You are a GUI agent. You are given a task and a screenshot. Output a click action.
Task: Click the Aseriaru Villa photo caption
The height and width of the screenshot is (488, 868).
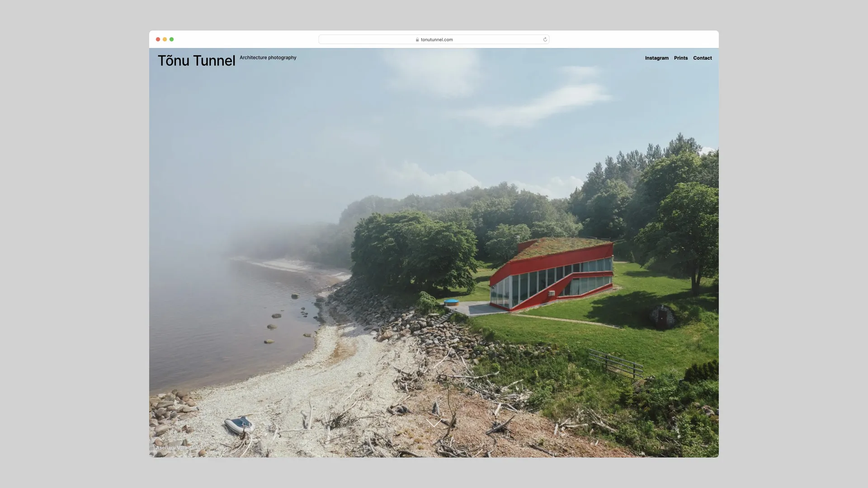171,448
